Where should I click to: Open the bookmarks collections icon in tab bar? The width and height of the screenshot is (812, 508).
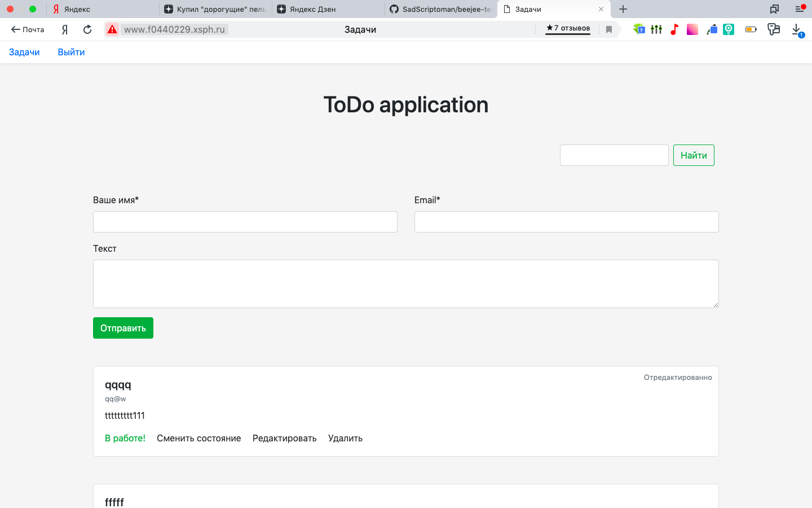(774, 9)
